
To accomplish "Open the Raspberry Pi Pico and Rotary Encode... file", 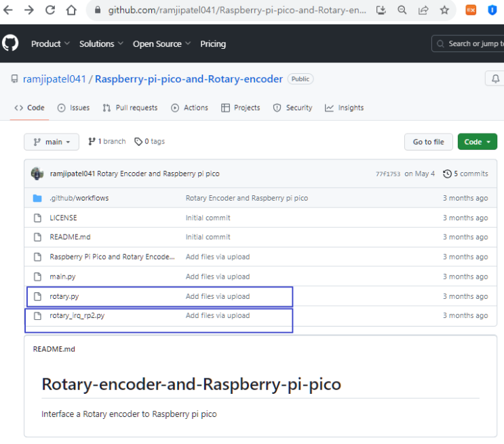I will click(x=112, y=257).
